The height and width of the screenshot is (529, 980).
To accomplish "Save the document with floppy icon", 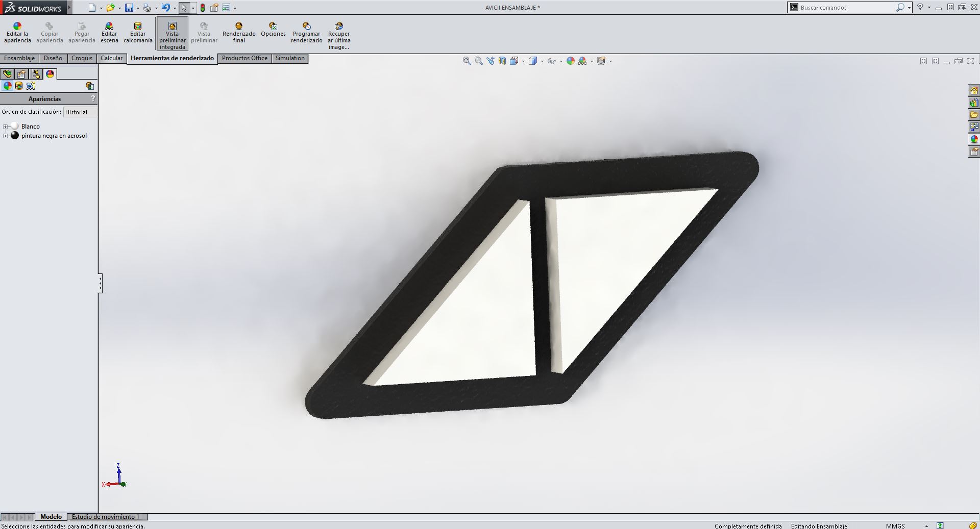I will click(129, 8).
